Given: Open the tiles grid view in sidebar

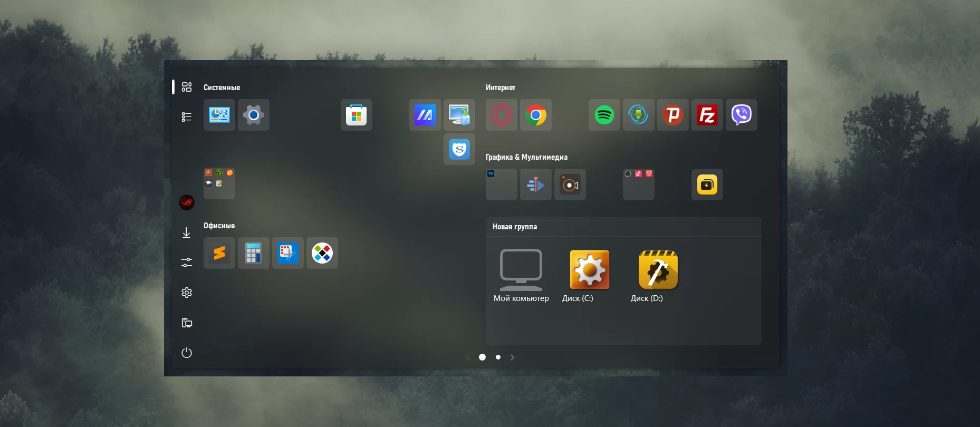Looking at the screenshot, I should tap(187, 87).
